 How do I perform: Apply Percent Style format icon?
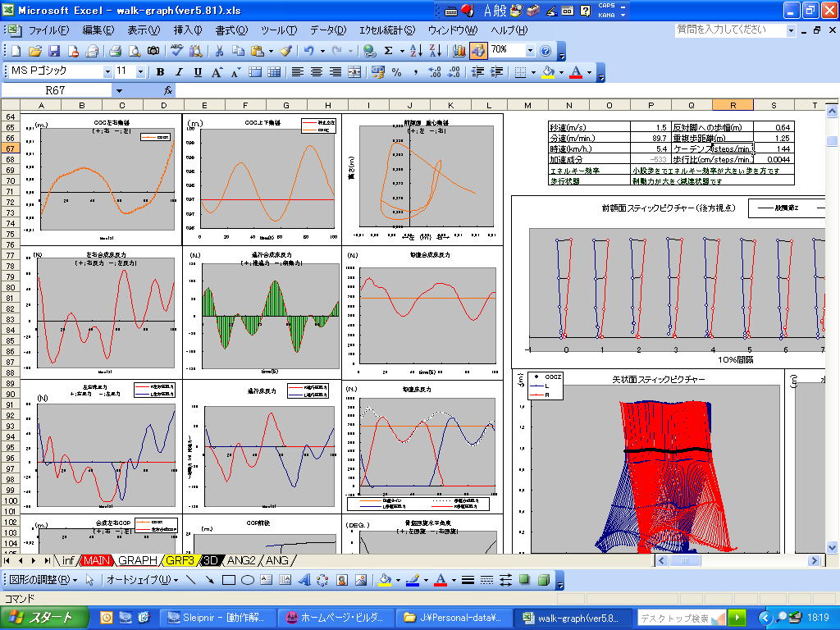[x=396, y=72]
